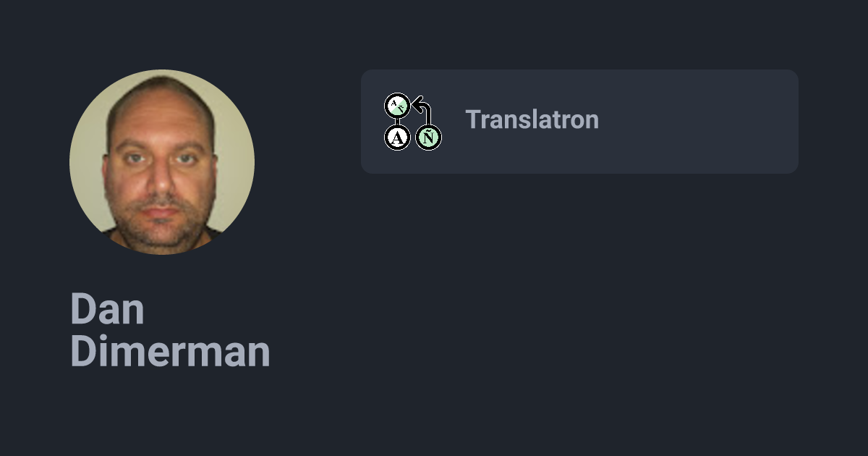Click the letter "T" in Translatron
The image size is (868, 456).
coord(472,119)
